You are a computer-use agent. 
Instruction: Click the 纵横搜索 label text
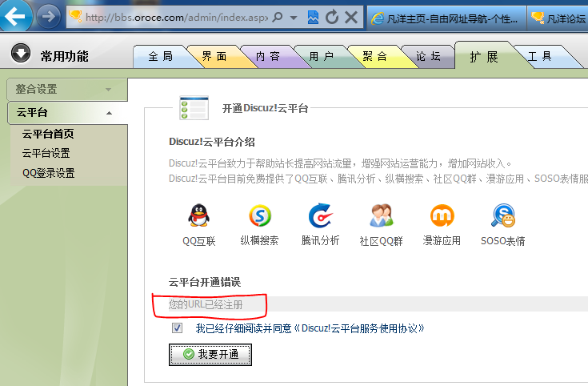tap(259, 240)
